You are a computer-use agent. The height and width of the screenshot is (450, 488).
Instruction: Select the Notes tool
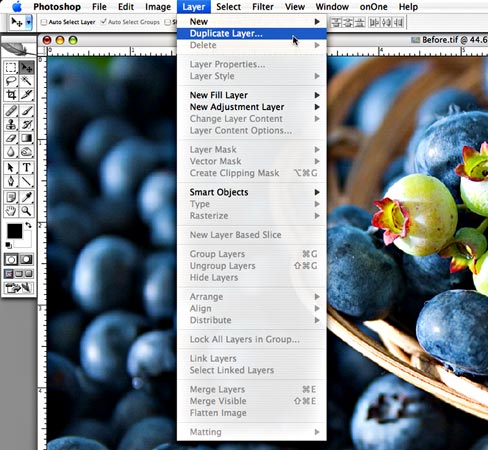[x=11, y=197]
